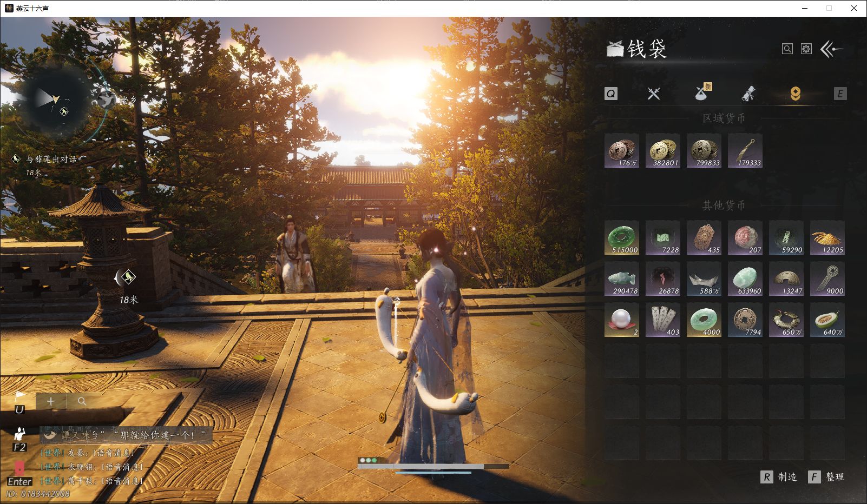Open the 萬千秋 voice message in world chat

91,481
